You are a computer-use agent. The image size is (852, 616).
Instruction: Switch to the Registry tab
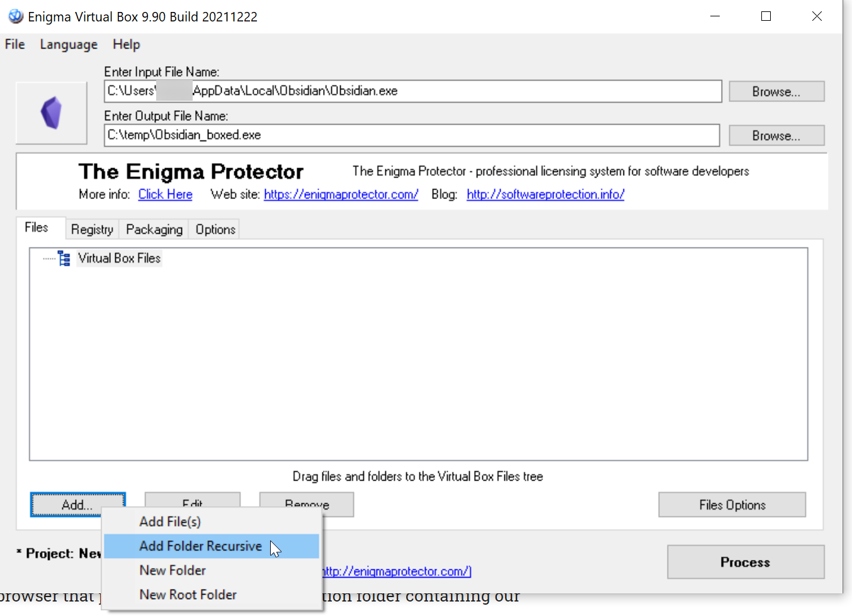click(x=92, y=229)
